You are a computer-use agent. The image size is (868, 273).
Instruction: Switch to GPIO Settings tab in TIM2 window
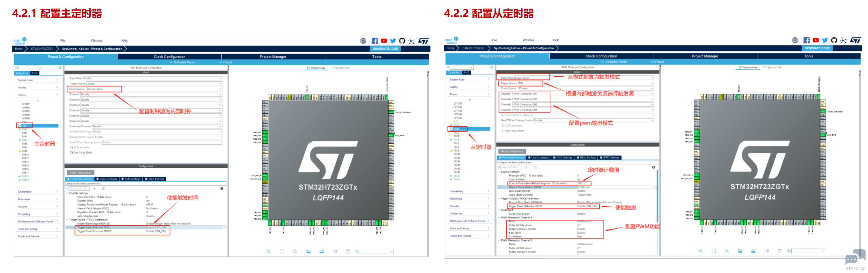[x=610, y=158]
